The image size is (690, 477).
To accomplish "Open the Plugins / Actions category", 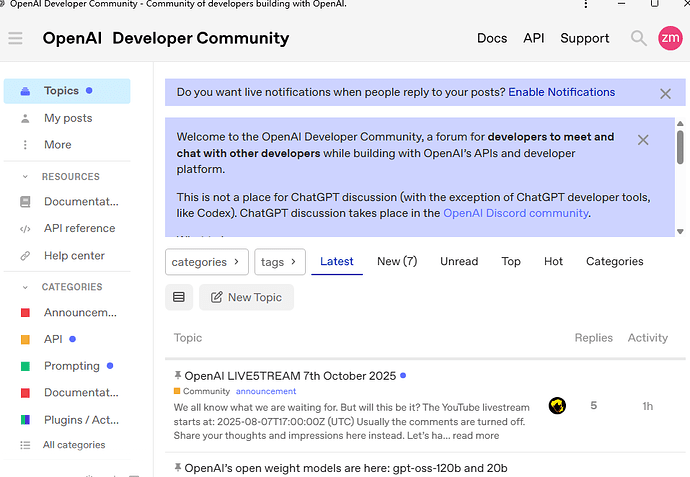I will pyautogui.click(x=67, y=420).
